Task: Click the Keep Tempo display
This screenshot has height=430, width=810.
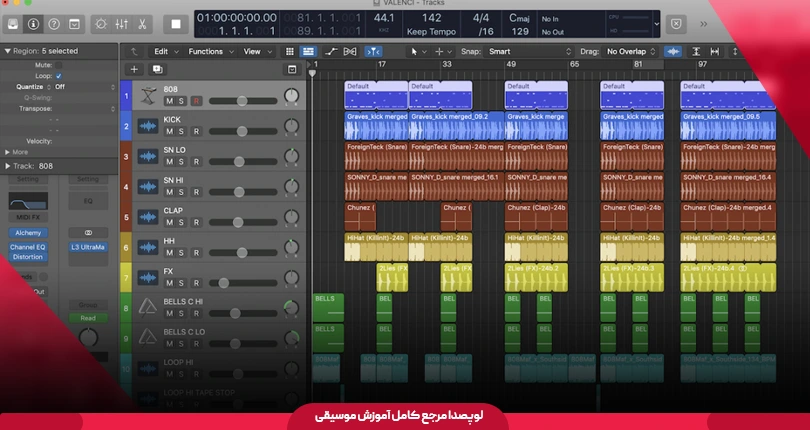Action: click(431, 32)
